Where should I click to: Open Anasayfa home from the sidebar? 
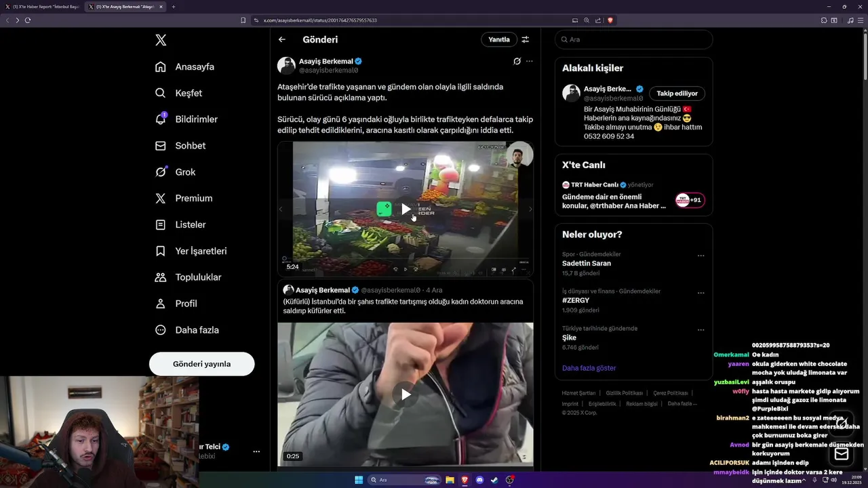184,66
